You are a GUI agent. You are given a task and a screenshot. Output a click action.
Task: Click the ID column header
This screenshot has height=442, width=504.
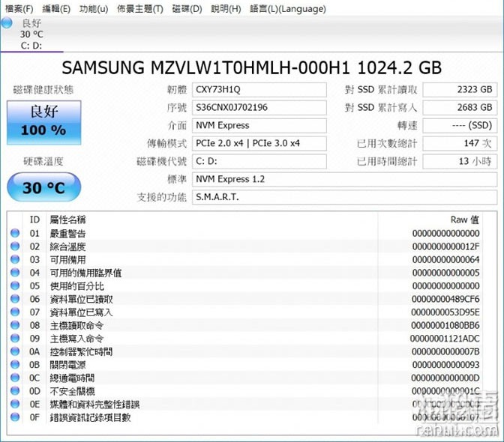click(x=34, y=220)
